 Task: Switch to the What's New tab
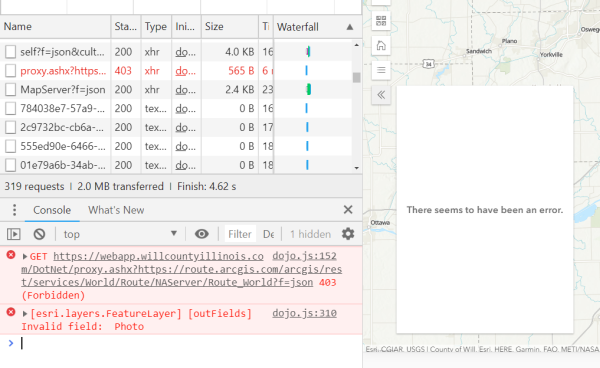[x=116, y=210]
